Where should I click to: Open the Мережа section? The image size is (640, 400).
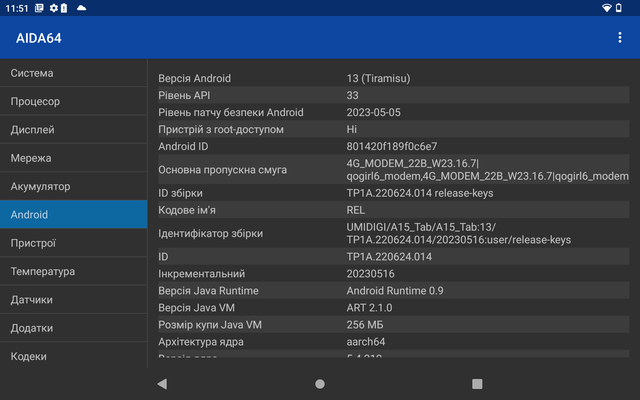click(73, 158)
